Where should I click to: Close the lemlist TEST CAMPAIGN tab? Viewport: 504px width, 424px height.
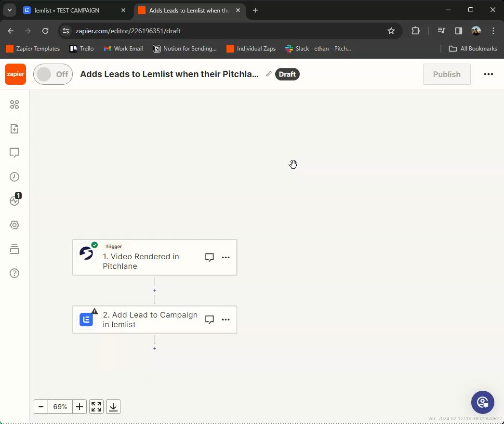(x=123, y=10)
